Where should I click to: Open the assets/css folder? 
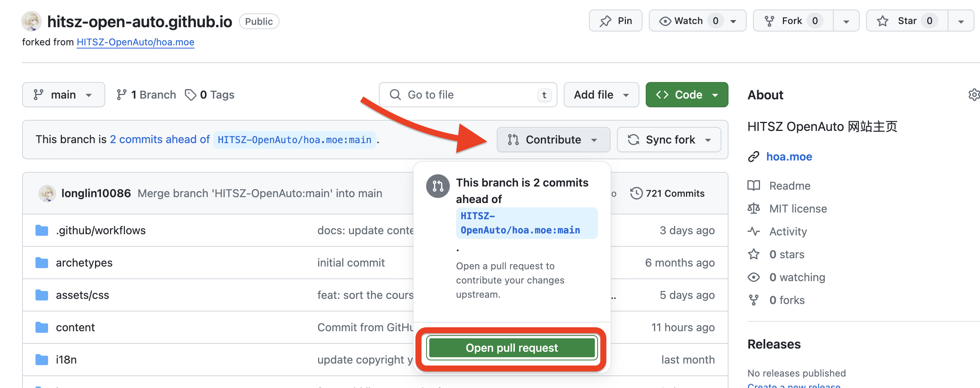[82, 295]
